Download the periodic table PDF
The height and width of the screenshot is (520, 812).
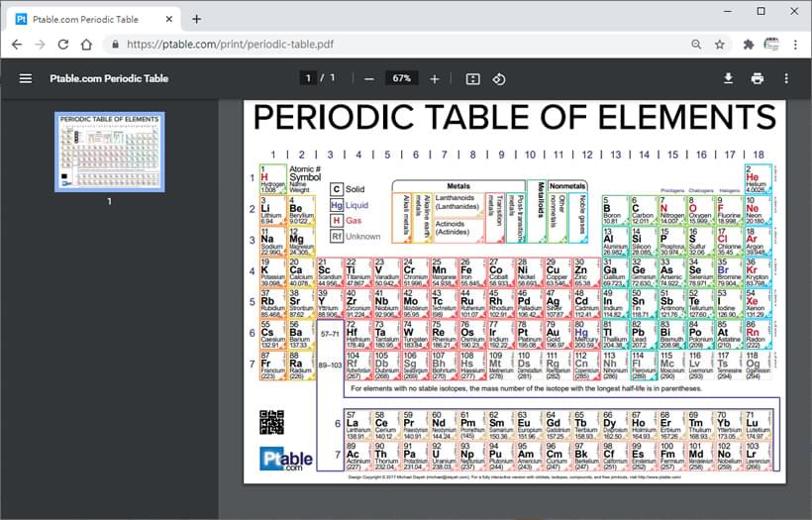[x=728, y=78]
